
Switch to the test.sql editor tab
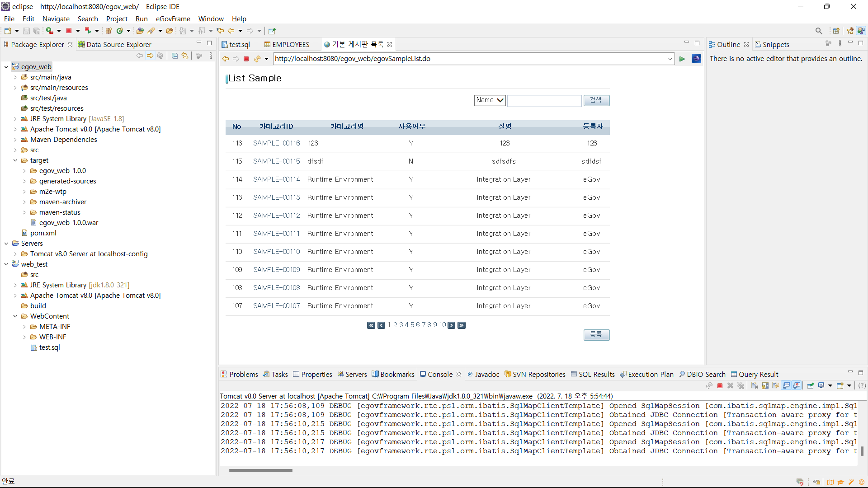pos(236,44)
